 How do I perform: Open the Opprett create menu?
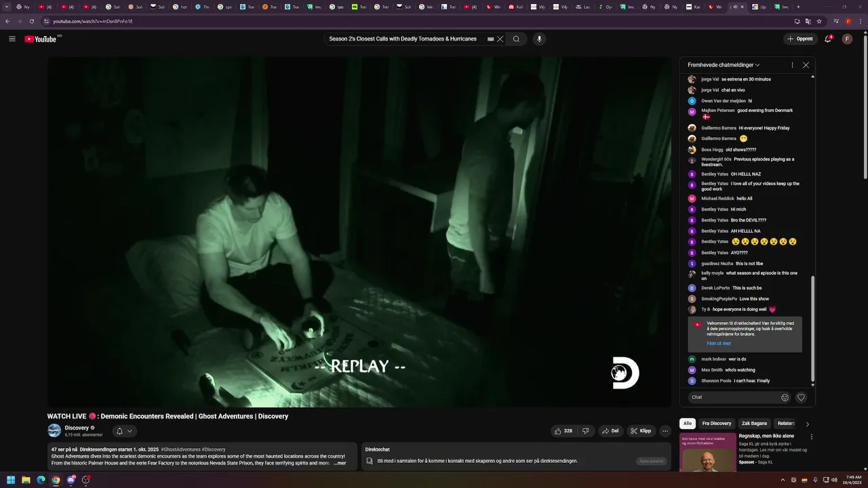(x=800, y=39)
